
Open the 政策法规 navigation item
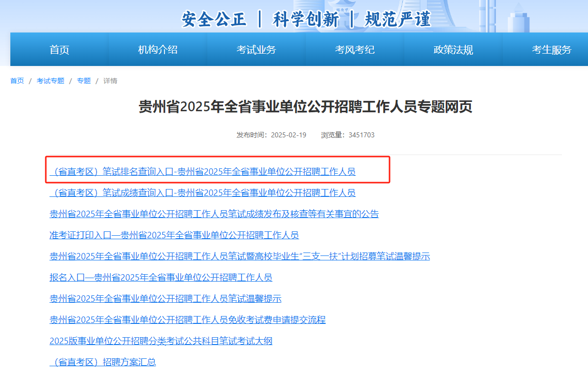(x=453, y=50)
